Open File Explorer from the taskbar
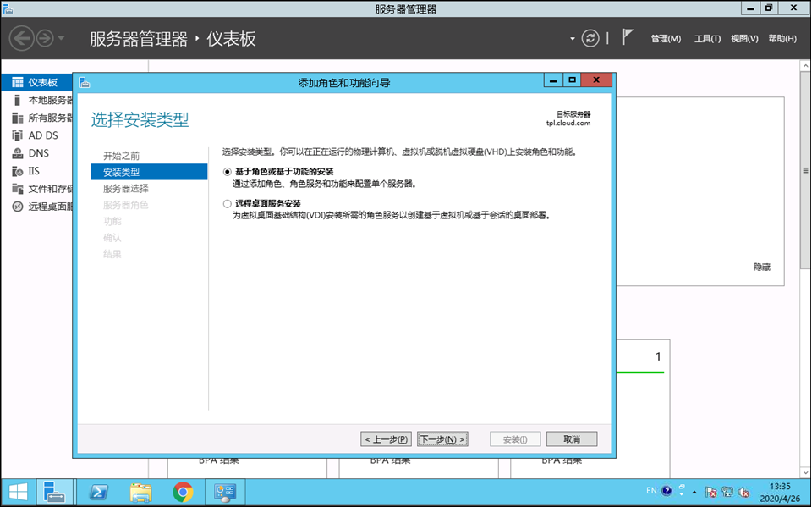The image size is (812, 507). click(x=140, y=492)
